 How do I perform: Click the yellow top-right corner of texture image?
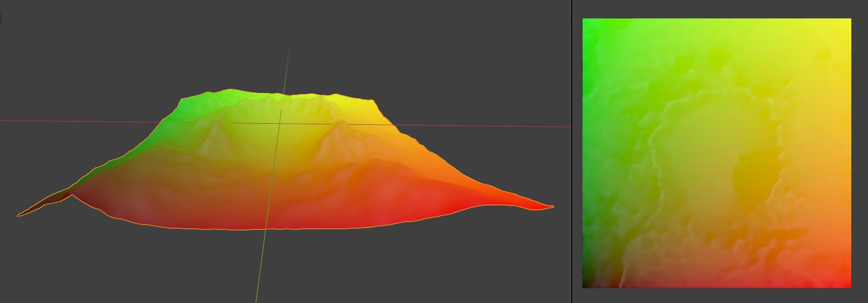(x=844, y=26)
